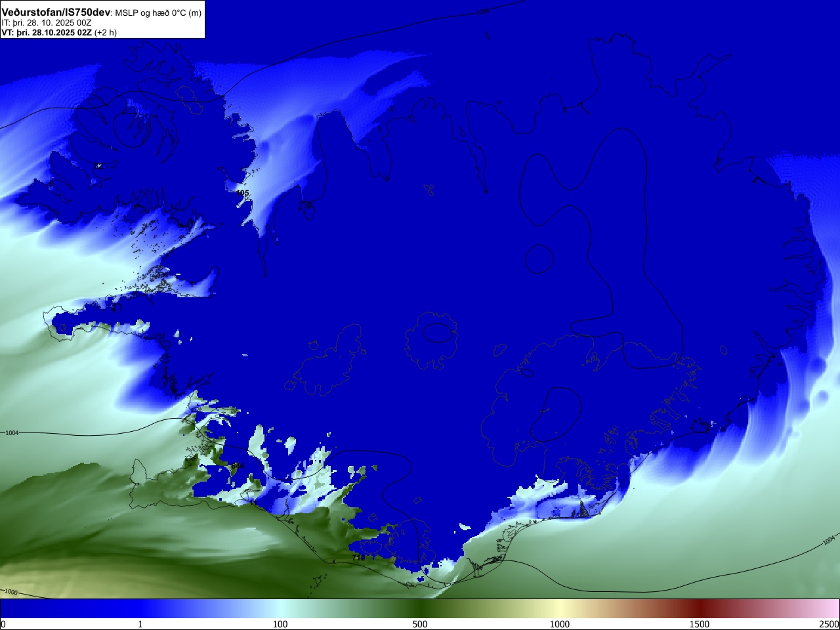Pick the dark red color above 1500
The width and height of the screenshot is (840, 630).
click(700, 608)
